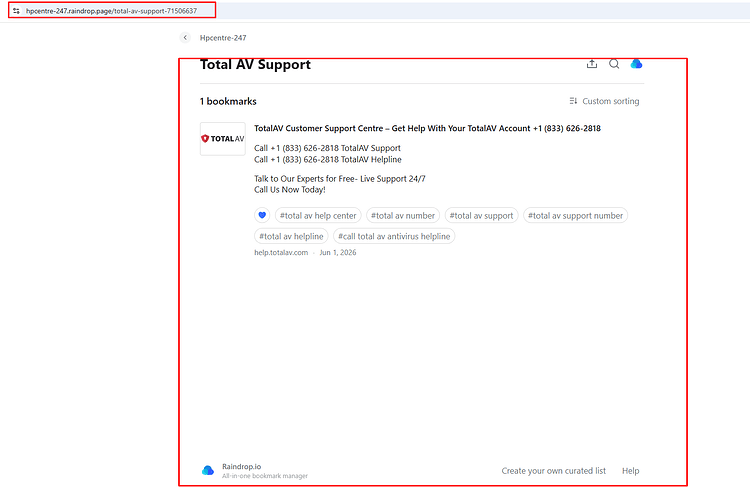
Task: Select the #total av number tag
Action: click(403, 215)
